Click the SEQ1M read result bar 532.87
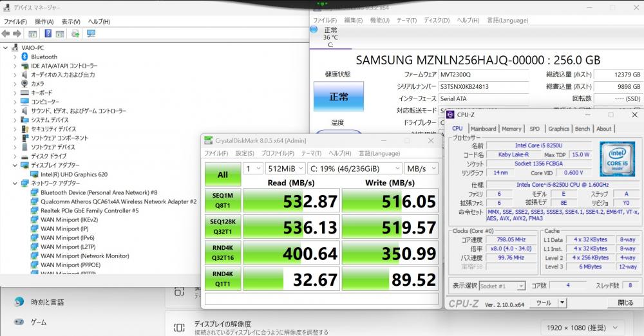This screenshot has height=336, width=644. click(x=291, y=201)
